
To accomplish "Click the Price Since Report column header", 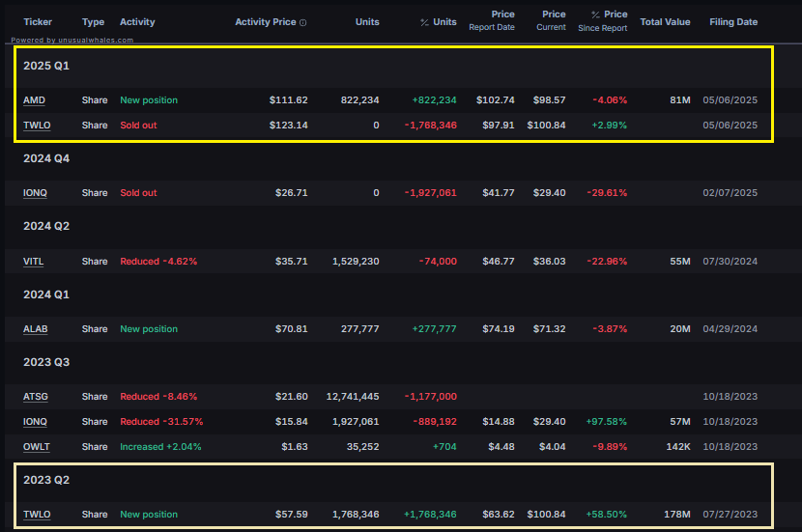I will 603,21.
